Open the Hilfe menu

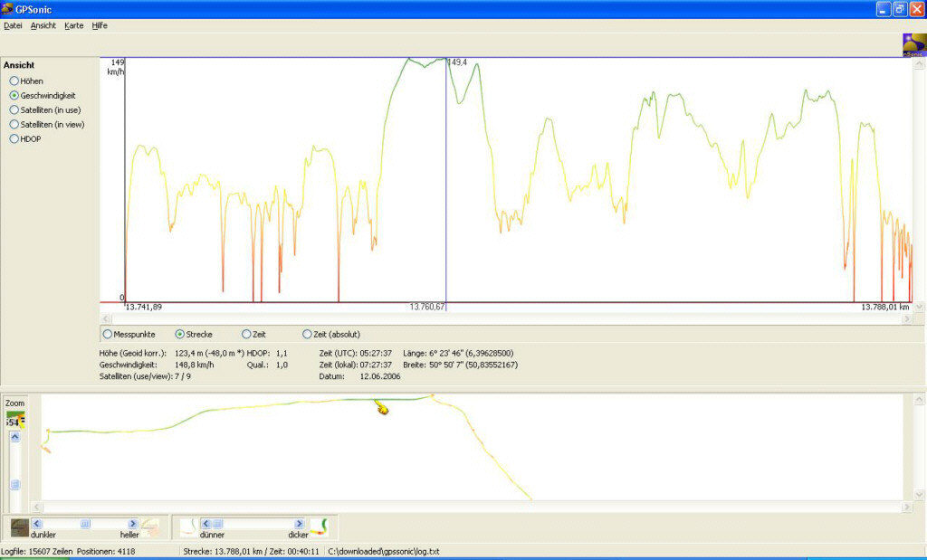pyautogui.click(x=100, y=25)
